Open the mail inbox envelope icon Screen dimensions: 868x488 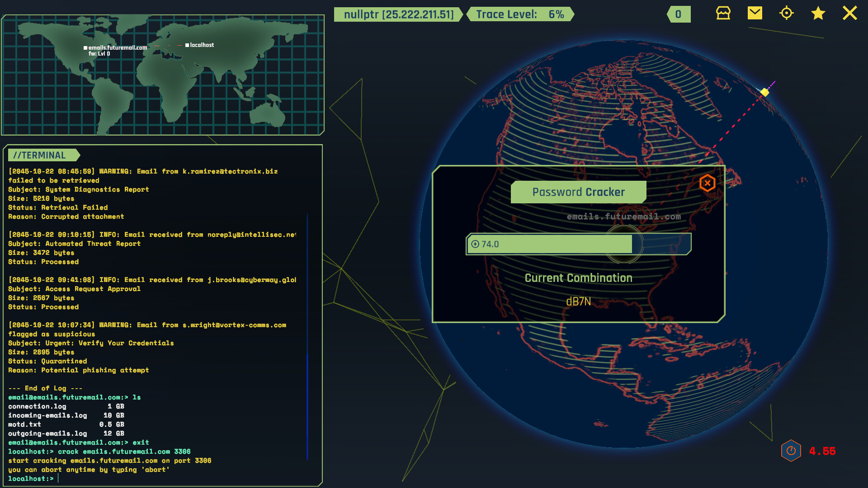(755, 14)
